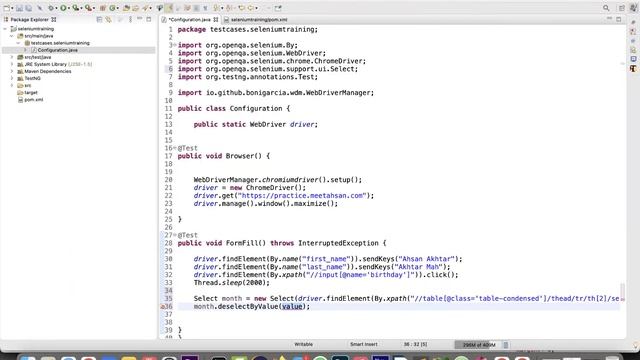640x360 pixels.
Task: Click the top icon in the right trim bar
Action: tap(633, 22)
